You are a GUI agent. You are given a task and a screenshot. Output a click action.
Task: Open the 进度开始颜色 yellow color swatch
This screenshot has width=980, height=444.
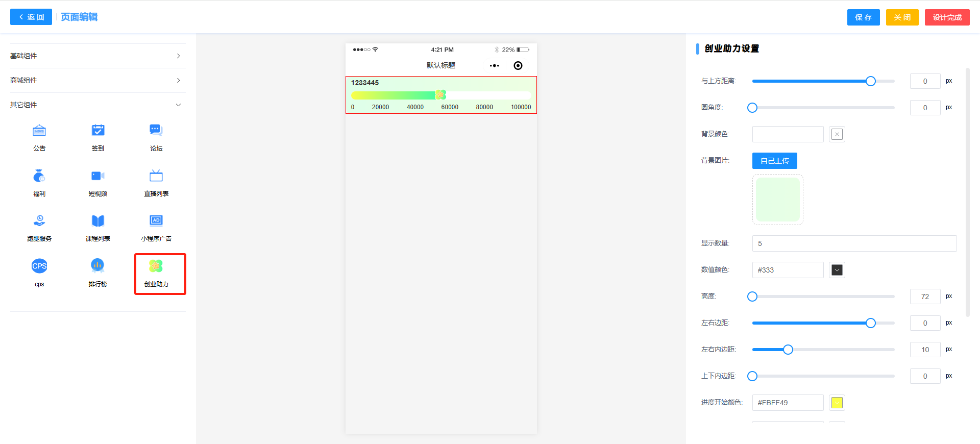click(x=837, y=403)
